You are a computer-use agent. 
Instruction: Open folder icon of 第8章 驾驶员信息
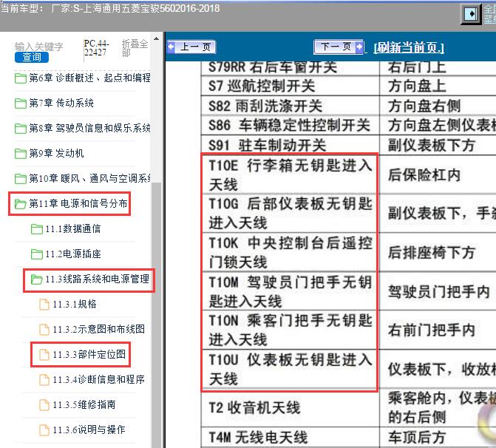(x=21, y=128)
